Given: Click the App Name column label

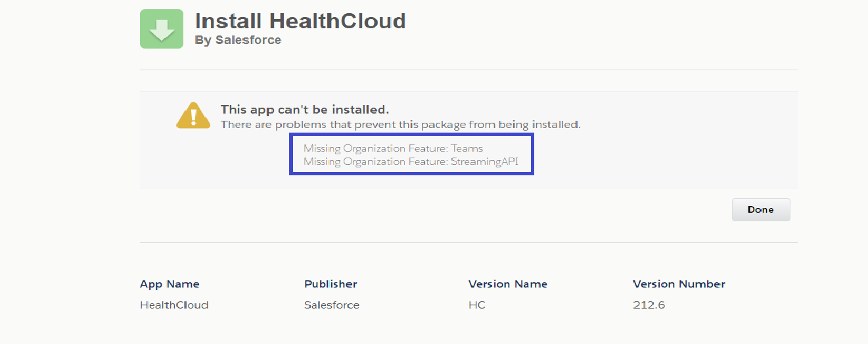Looking at the screenshot, I should [x=170, y=284].
